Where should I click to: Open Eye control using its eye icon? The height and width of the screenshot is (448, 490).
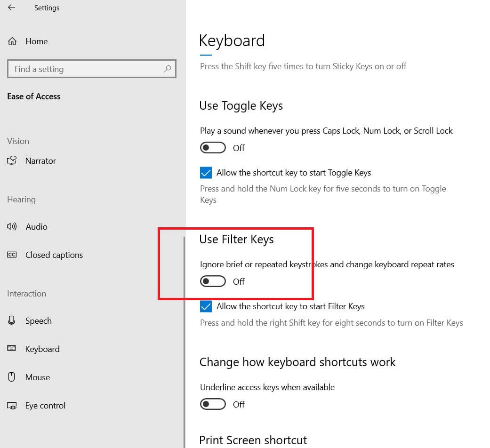click(x=12, y=405)
